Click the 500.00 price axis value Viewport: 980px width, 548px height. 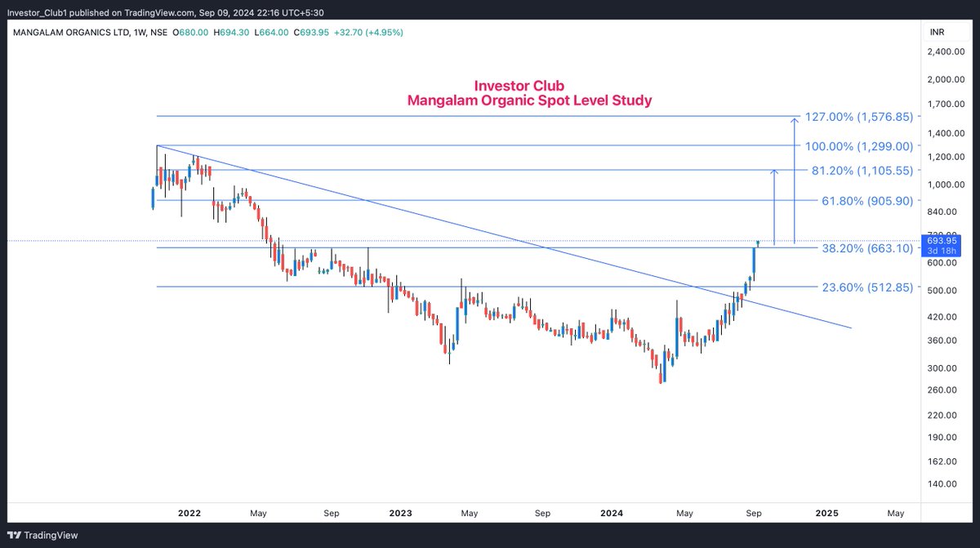click(943, 291)
